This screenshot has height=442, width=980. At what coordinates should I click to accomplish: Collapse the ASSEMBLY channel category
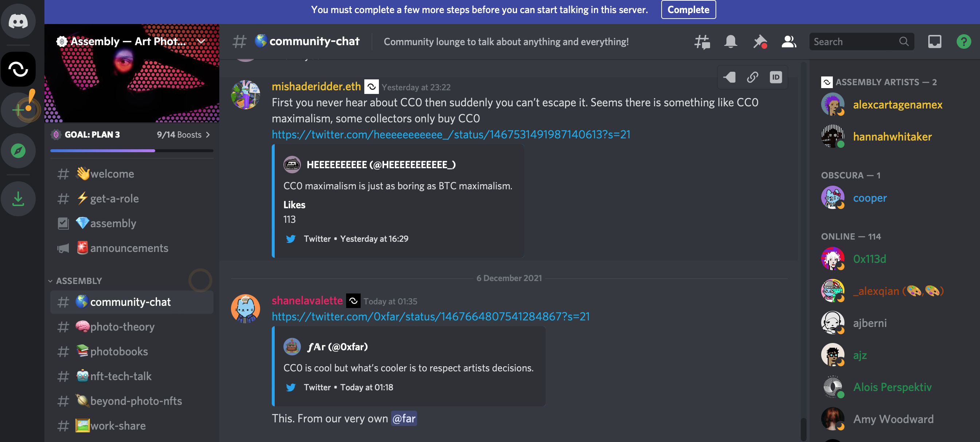coord(79,281)
